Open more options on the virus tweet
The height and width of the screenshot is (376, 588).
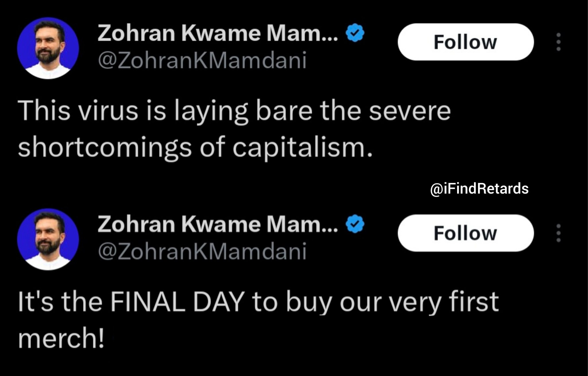coord(558,42)
